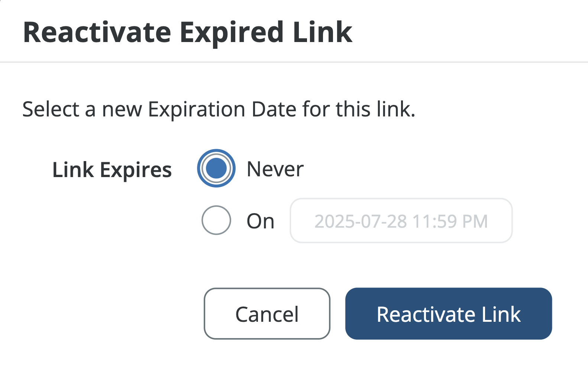Choose to expire the link on a date
Screen dimensions: 588x372
click(216, 220)
